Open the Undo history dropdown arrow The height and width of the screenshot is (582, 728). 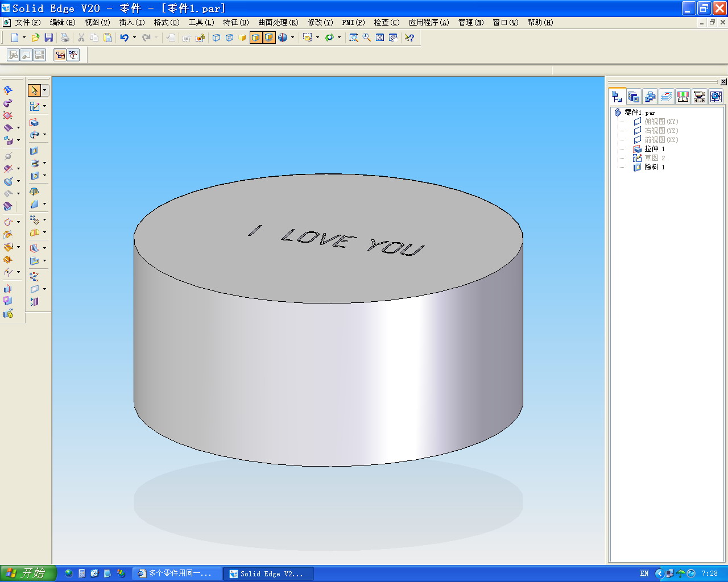click(x=134, y=38)
